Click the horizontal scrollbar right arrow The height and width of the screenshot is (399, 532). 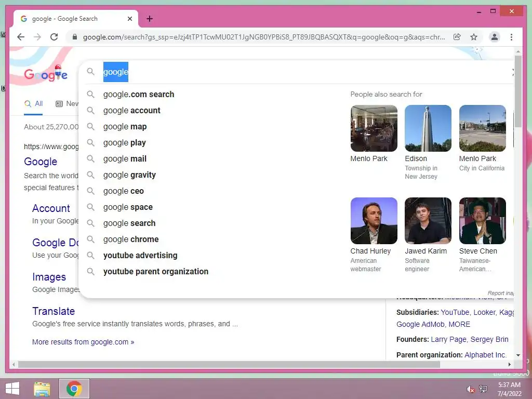pyautogui.click(x=509, y=364)
